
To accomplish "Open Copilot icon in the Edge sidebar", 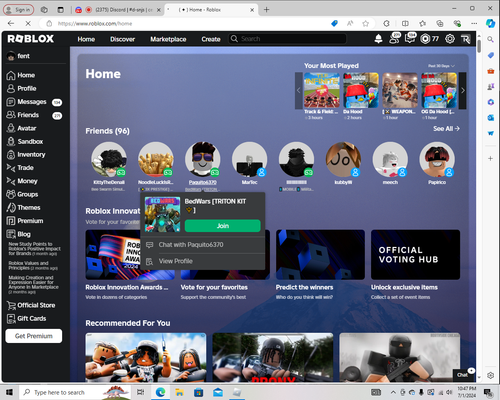I will pos(490,23).
